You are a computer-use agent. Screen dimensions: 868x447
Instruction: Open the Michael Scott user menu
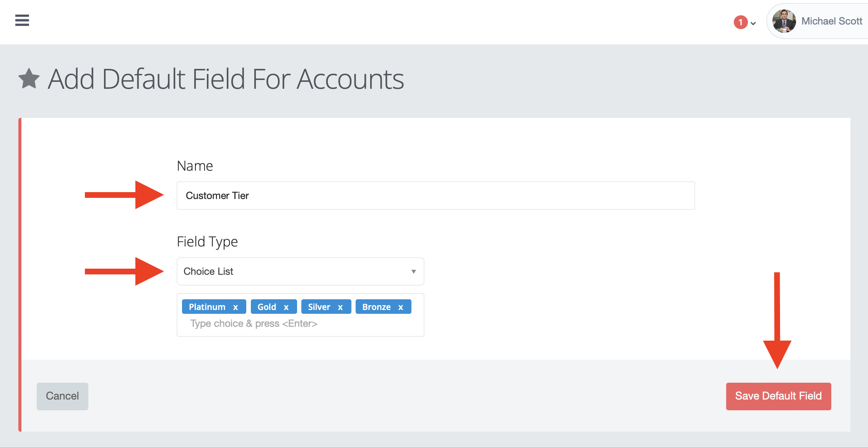pos(818,21)
